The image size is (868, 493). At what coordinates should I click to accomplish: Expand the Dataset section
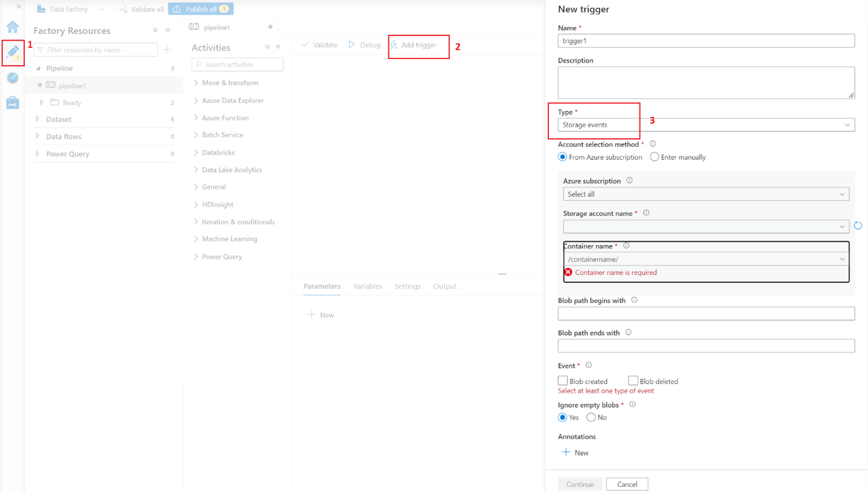tap(38, 119)
